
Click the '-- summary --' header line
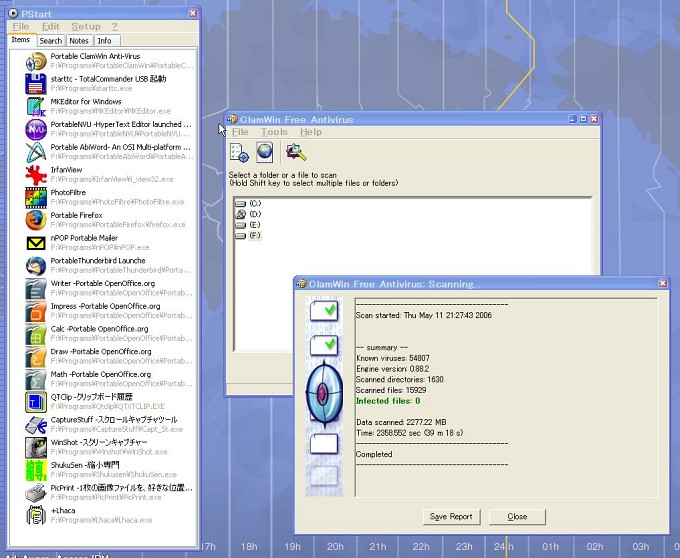click(x=382, y=348)
